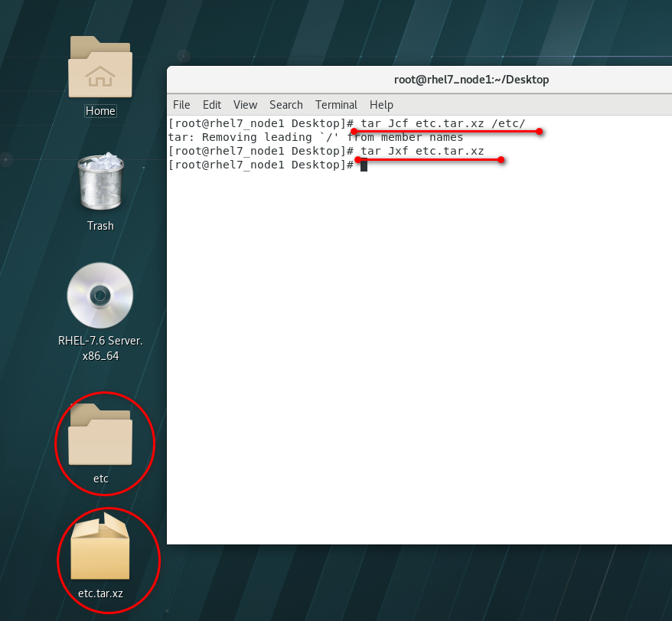672x621 pixels.
Task: Click the terminal title root@rhel7_node1:~/Desktop
Action: click(471, 80)
